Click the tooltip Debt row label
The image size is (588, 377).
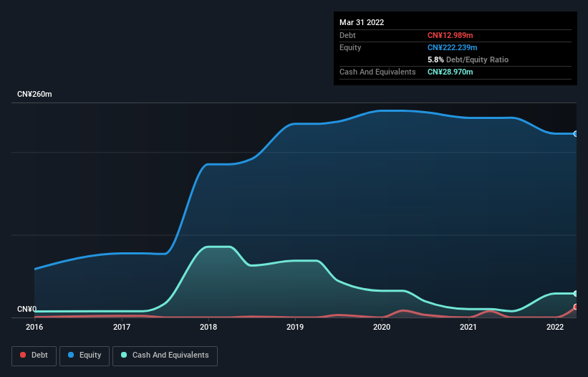pos(347,35)
